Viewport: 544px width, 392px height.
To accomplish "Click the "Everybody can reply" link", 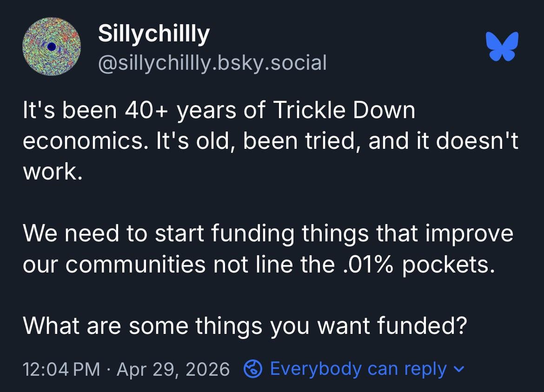I will [358, 369].
